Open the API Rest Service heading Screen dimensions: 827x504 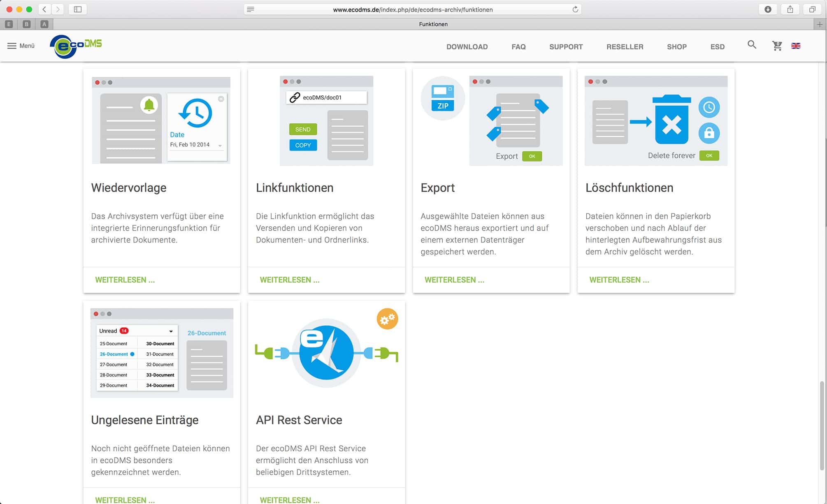[299, 420]
